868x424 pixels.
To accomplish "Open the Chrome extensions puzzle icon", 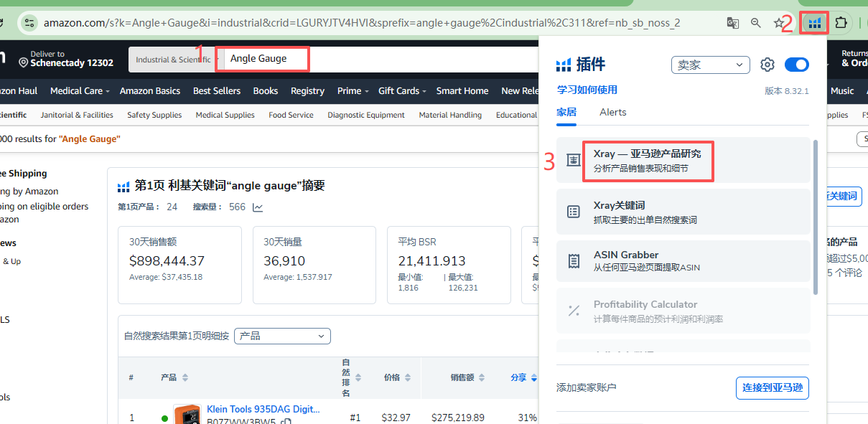I will pyautogui.click(x=841, y=23).
